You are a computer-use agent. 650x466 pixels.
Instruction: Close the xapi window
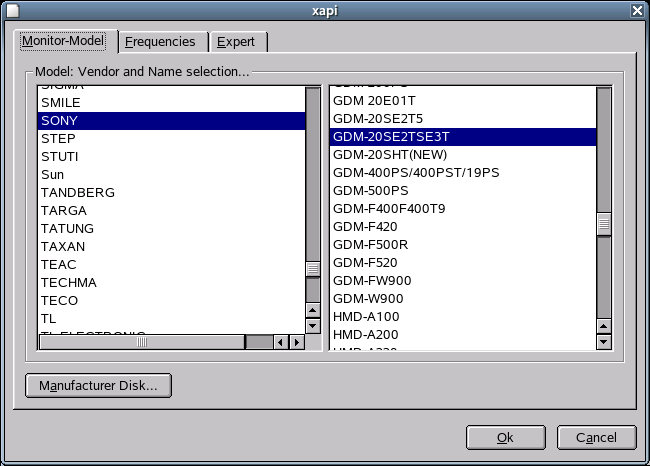[x=637, y=10]
